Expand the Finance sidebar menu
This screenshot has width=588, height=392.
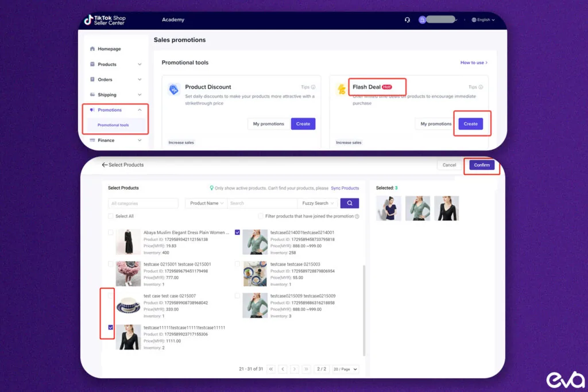[140, 140]
